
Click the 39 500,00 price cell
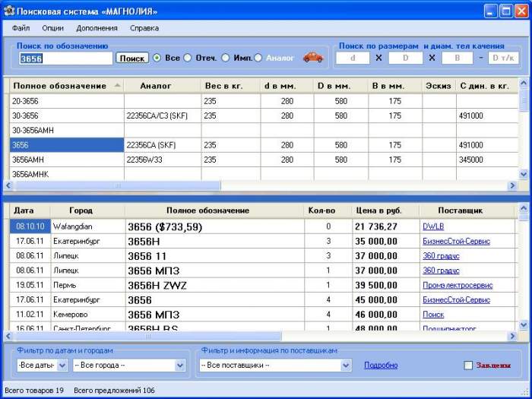tap(386, 285)
